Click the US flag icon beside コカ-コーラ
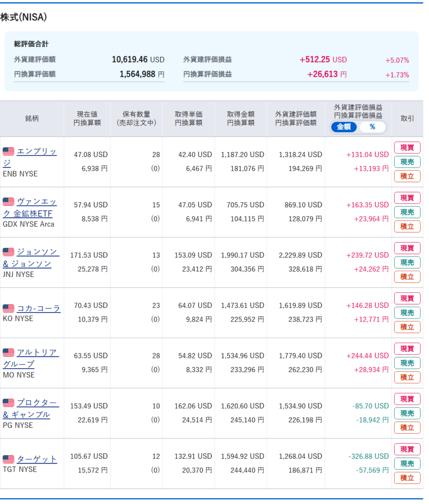 [9, 308]
